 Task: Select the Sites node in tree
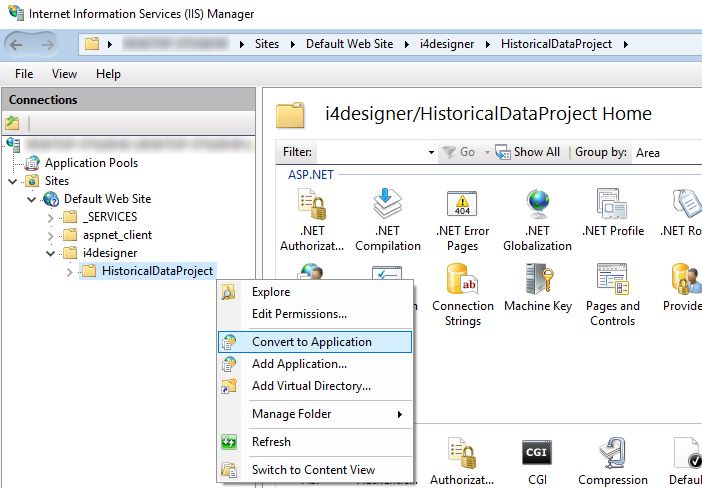(x=57, y=181)
